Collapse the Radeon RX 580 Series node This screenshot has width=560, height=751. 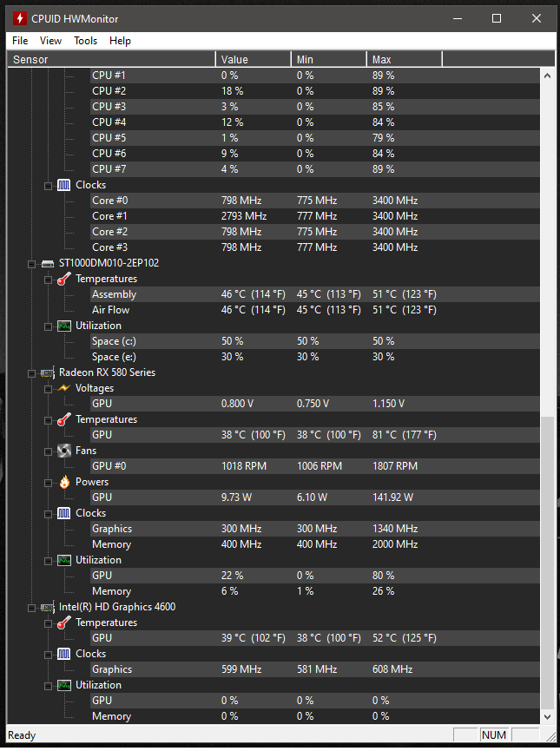click(31, 373)
